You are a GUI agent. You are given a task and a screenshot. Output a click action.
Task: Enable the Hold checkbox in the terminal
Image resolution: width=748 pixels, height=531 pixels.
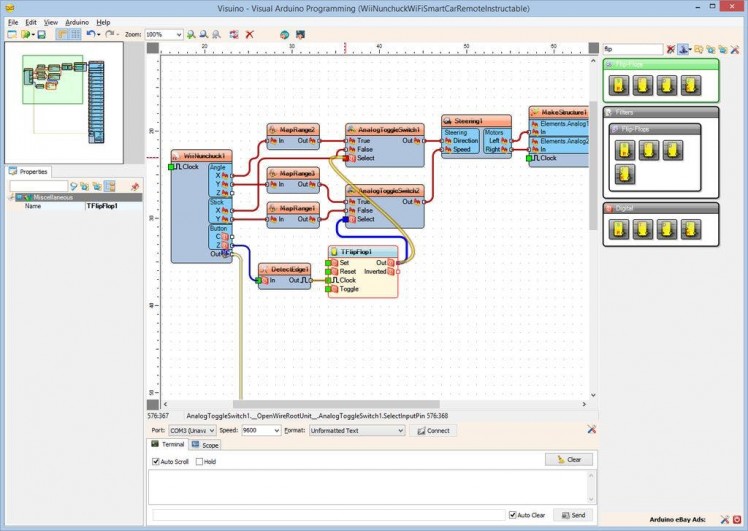200,462
